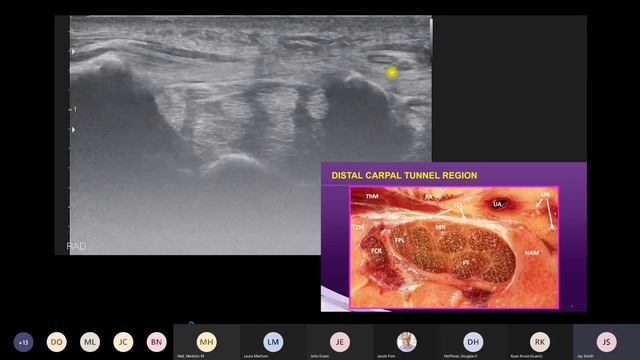
Task: Open the JE participant video tile
Action: (340, 342)
